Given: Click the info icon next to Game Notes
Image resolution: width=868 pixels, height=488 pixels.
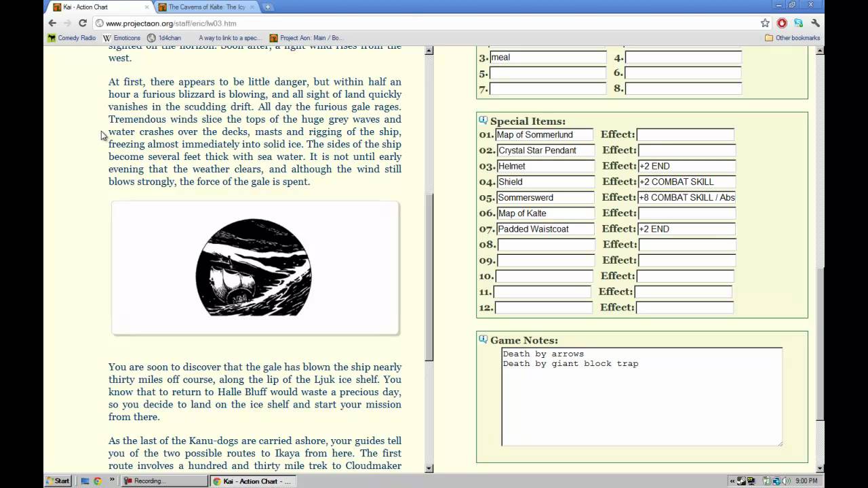Looking at the screenshot, I should [483, 339].
